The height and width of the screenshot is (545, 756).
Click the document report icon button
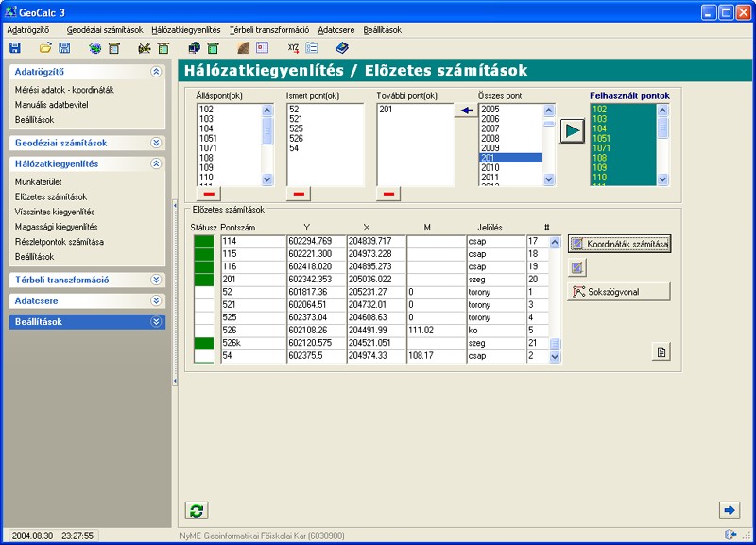click(x=661, y=351)
